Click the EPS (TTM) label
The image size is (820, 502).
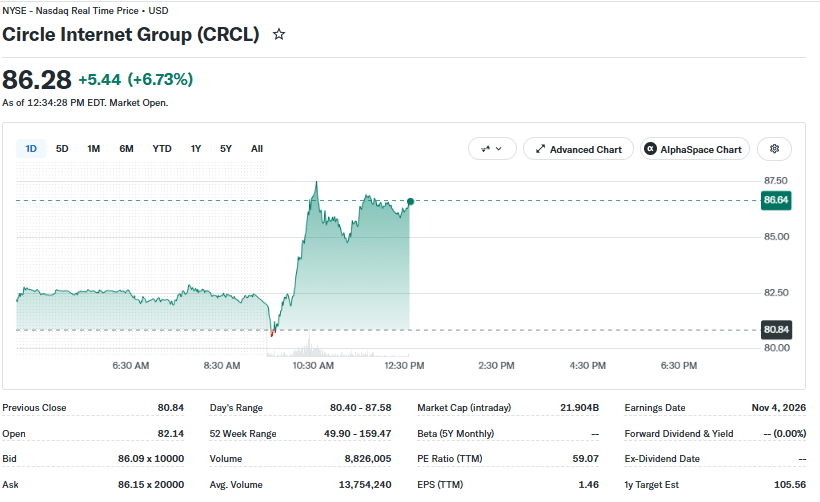(440, 485)
